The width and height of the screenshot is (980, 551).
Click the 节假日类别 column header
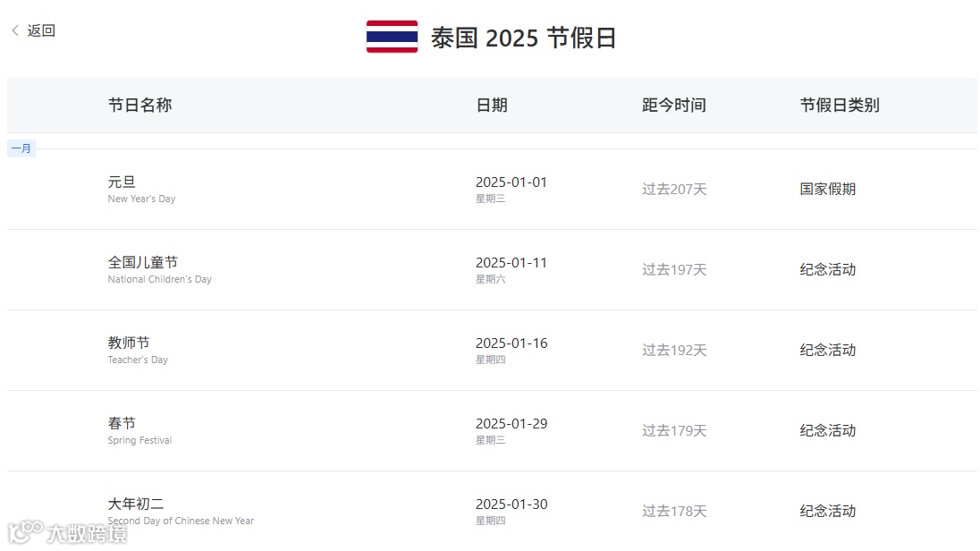tap(839, 105)
